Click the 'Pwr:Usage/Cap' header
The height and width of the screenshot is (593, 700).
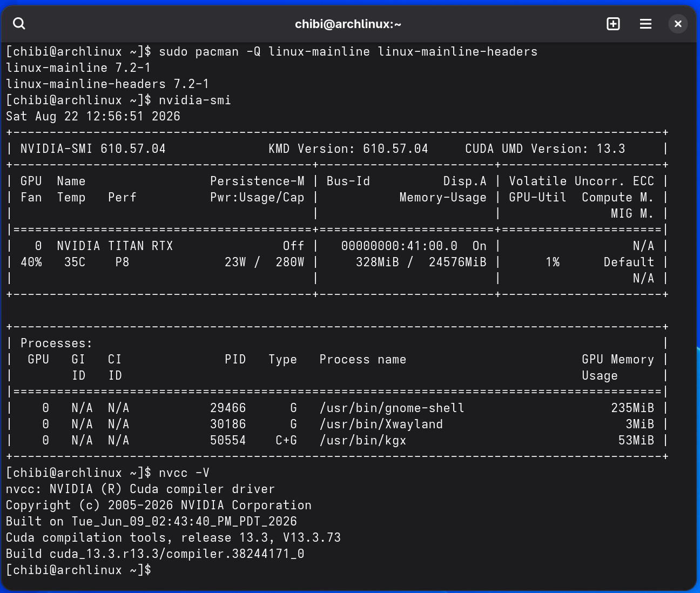click(257, 198)
